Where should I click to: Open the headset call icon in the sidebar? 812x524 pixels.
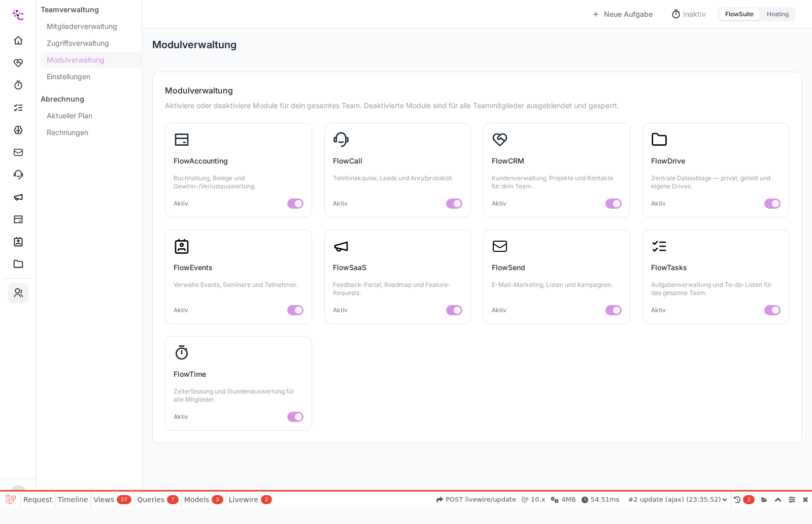[x=18, y=174]
